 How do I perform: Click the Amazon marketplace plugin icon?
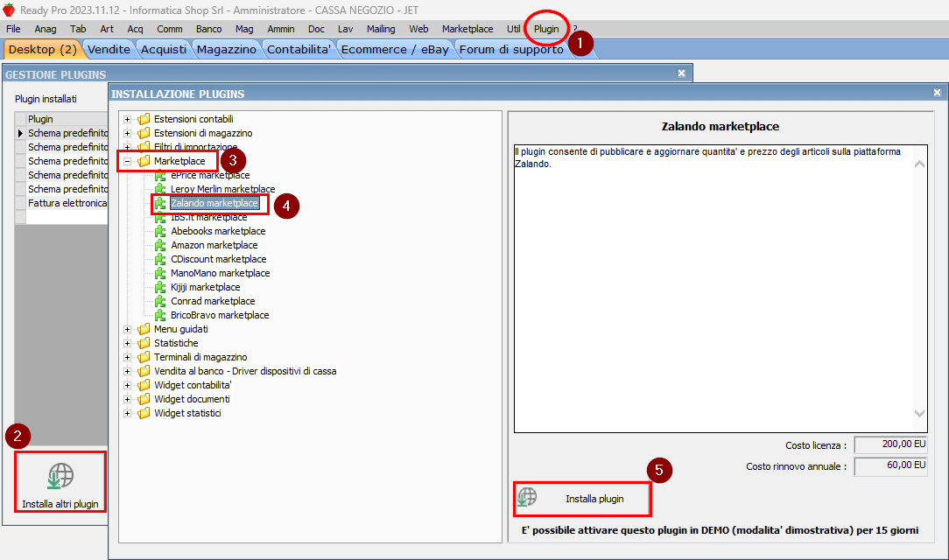[160, 245]
